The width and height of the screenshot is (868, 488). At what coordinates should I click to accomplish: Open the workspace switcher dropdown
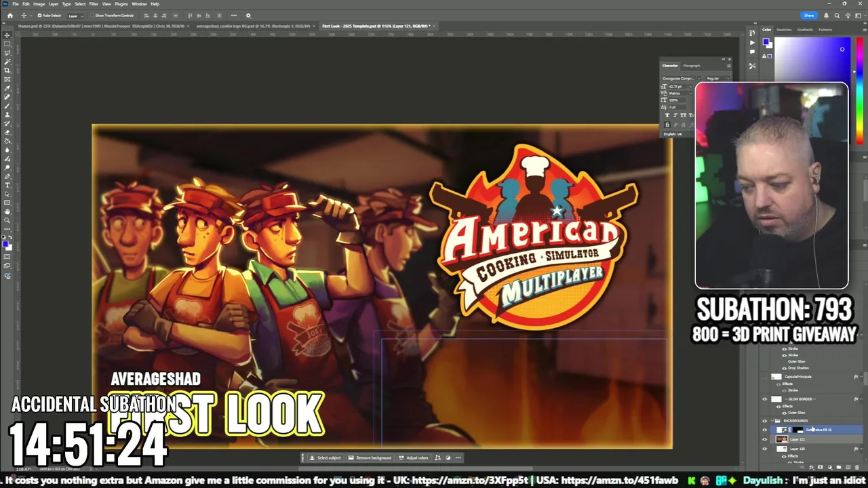[859, 16]
